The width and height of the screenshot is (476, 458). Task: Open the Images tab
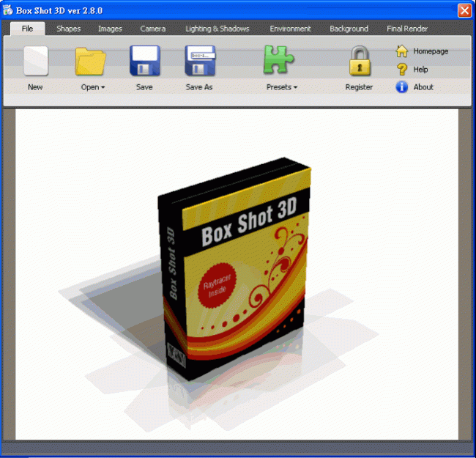110,29
